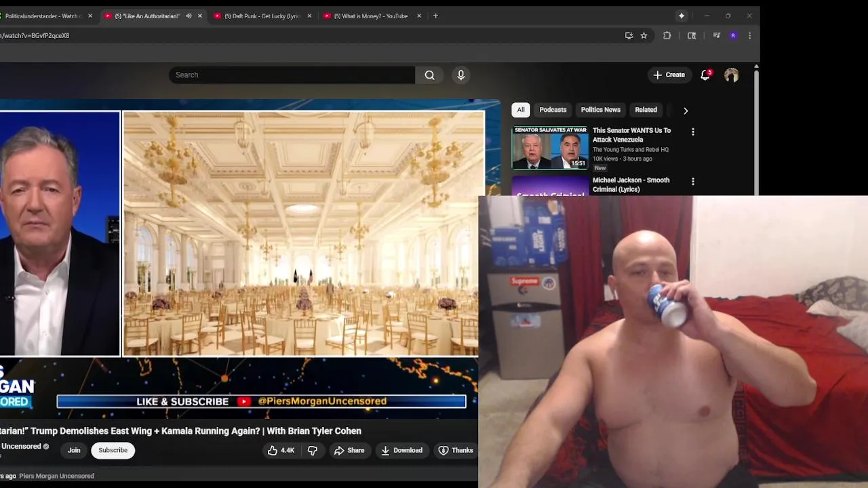Open the Chrome three-dot menu
868x488 pixels.
(749, 36)
